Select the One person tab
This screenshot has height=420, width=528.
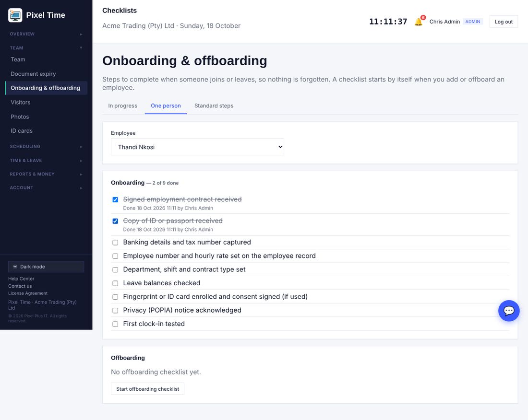click(166, 105)
